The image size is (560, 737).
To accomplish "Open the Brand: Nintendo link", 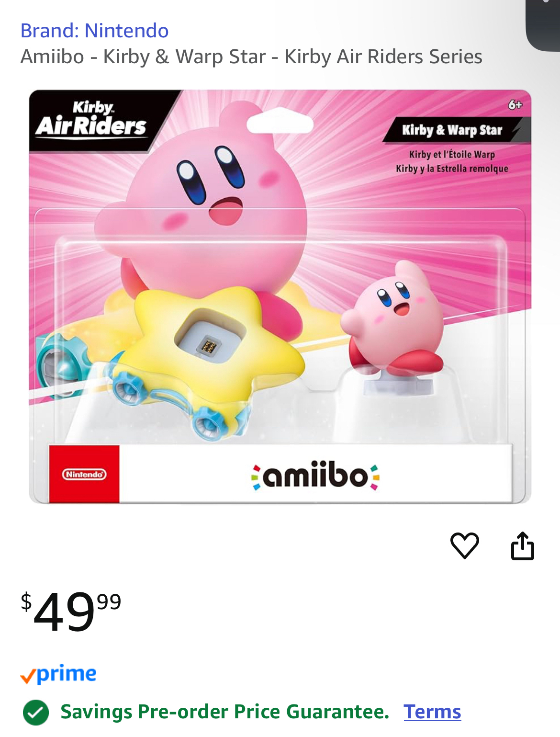I will coord(94,31).
